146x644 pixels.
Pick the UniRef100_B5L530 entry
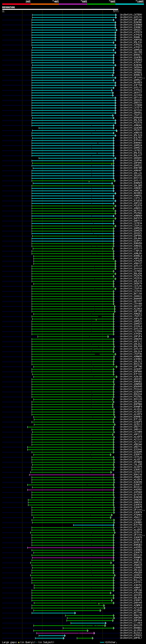click(x=131, y=42)
